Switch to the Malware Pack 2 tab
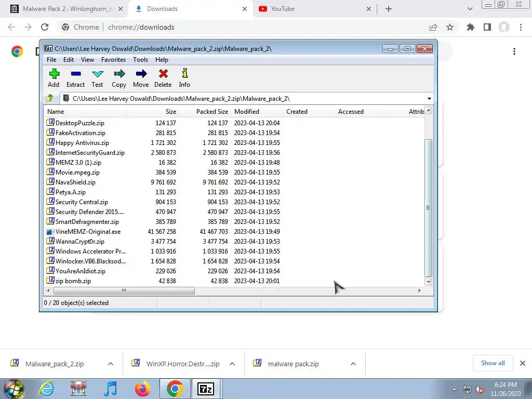Screen dimensions: 532x399 (x=66, y=9)
